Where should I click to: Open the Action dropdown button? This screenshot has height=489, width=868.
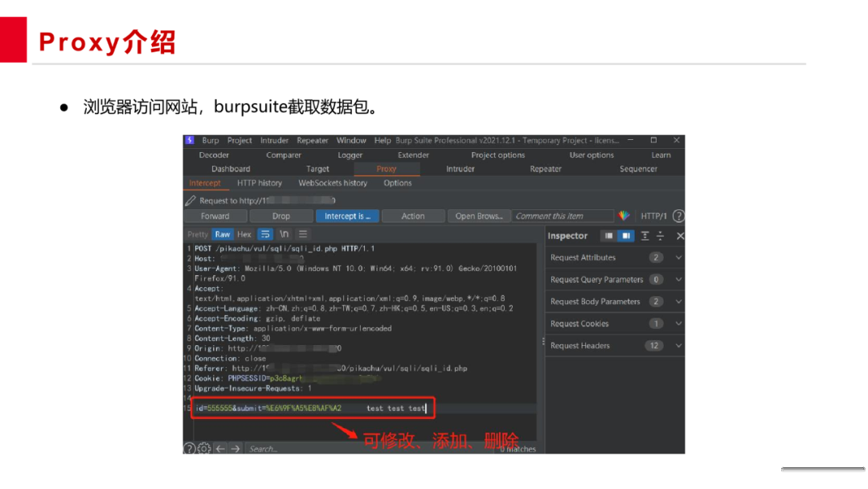413,216
